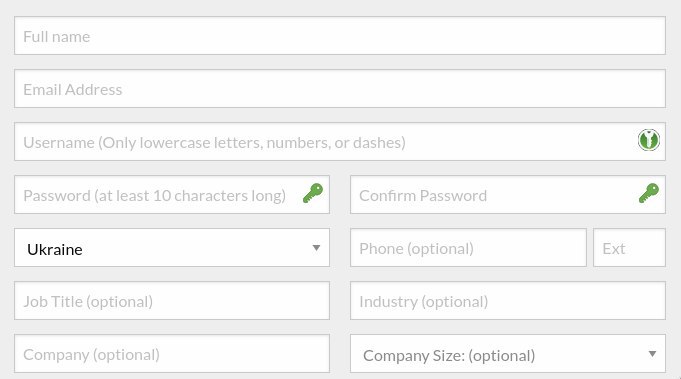Focus the Full name input field

coord(340,36)
